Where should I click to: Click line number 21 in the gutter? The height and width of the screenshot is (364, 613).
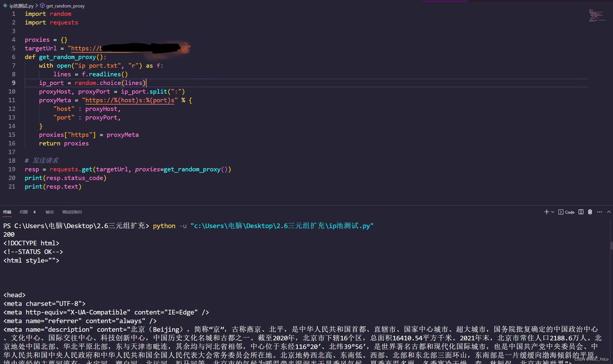pyautogui.click(x=12, y=187)
